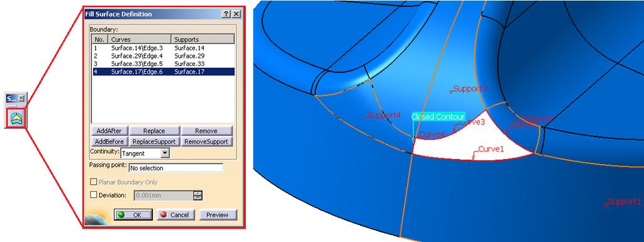Click the Deviation value field
Image resolution: width=644 pixels, height=242 pixels.
click(164, 195)
